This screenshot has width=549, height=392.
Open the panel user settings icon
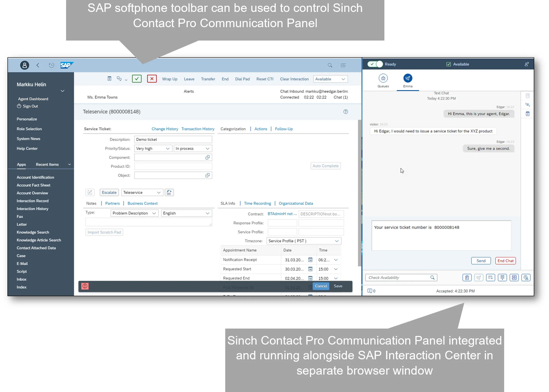tap(527, 64)
